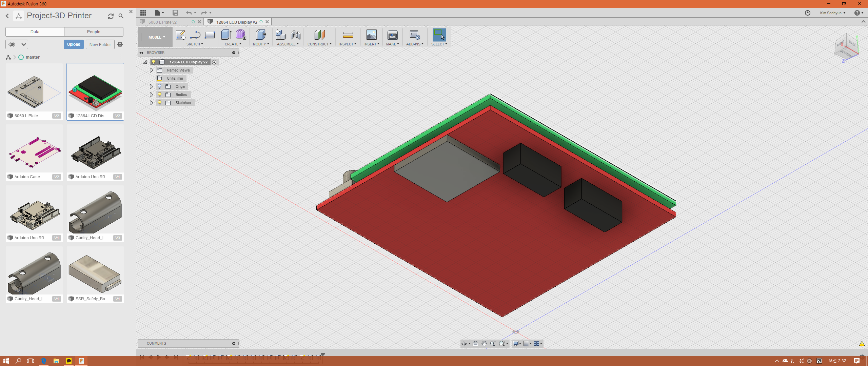Refresh the Project-3D Printer data panel
Screen dimensions: 868x366
111,16
